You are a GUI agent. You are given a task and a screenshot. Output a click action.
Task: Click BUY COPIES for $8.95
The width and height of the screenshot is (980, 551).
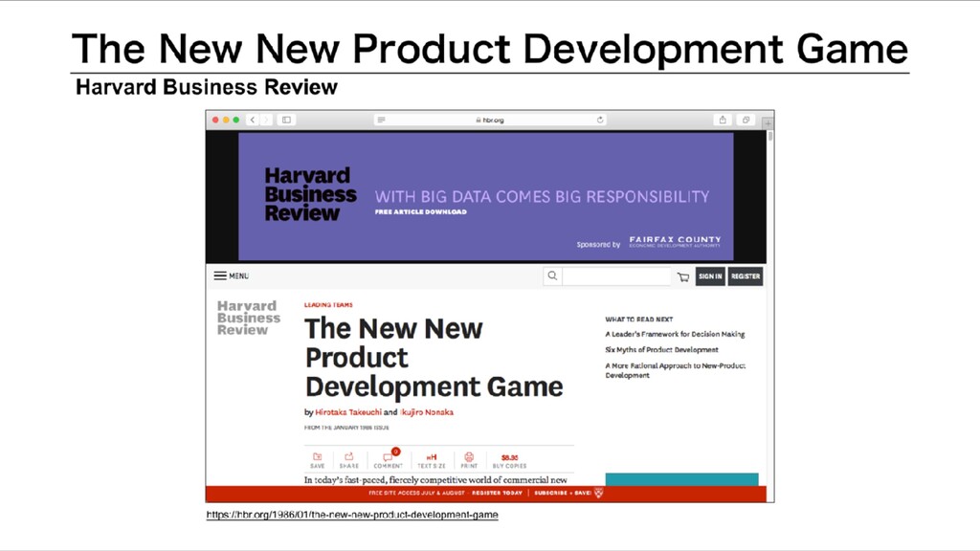pos(509,461)
